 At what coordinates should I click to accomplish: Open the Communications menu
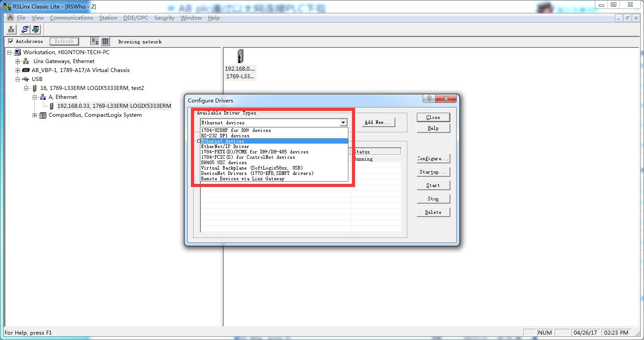(71, 18)
